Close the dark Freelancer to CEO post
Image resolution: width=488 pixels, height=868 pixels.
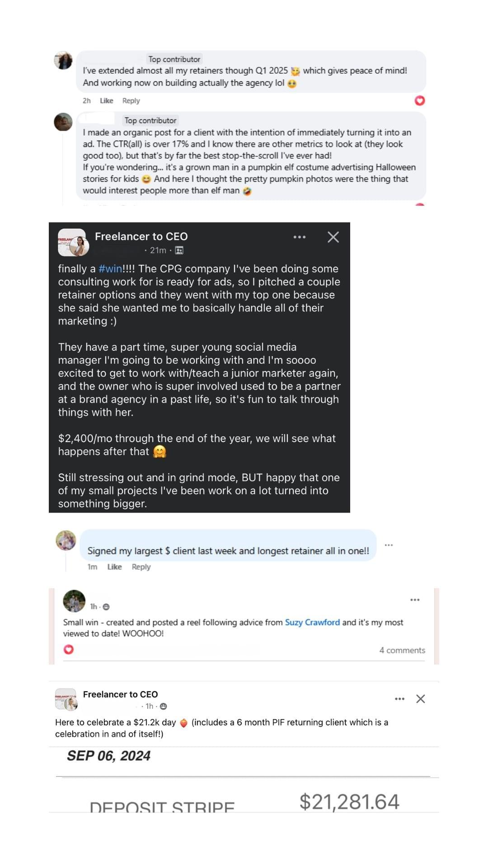pos(333,237)
